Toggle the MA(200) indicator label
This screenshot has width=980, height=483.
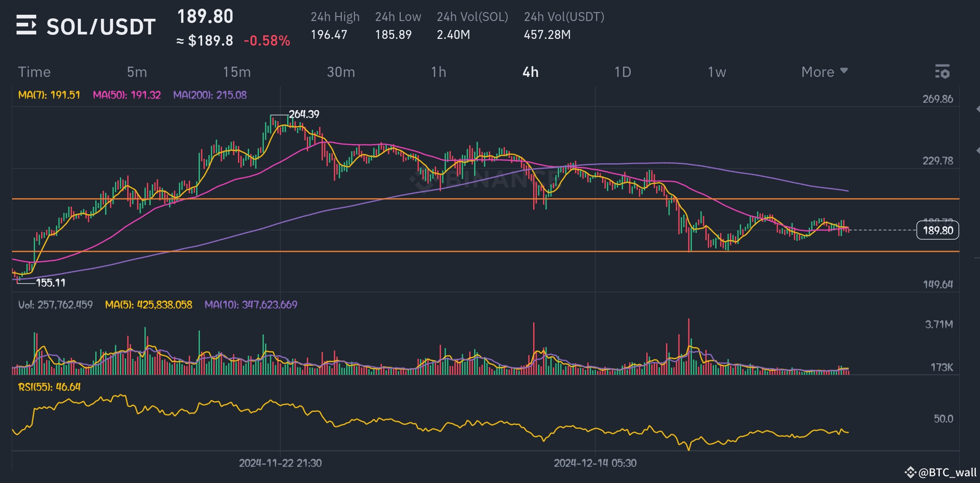(x=210, y=95)
